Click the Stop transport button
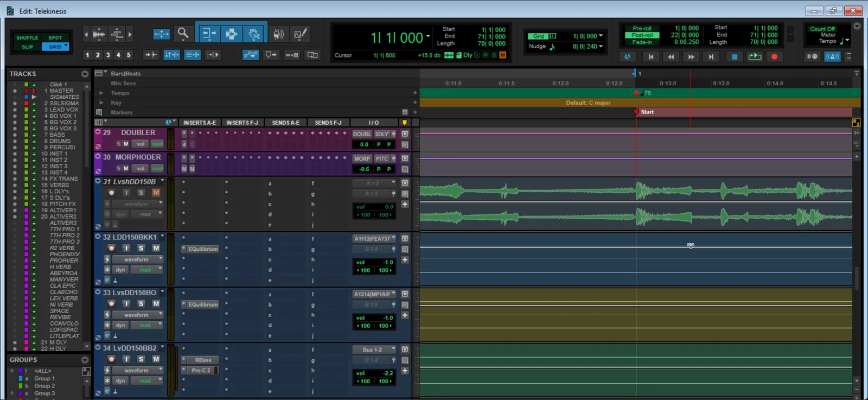 click(734, 56)
